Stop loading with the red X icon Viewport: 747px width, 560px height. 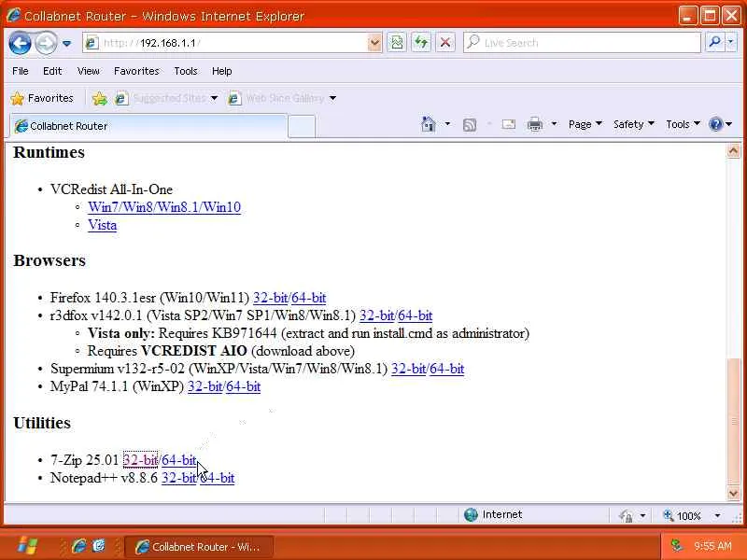coord(445,43)
